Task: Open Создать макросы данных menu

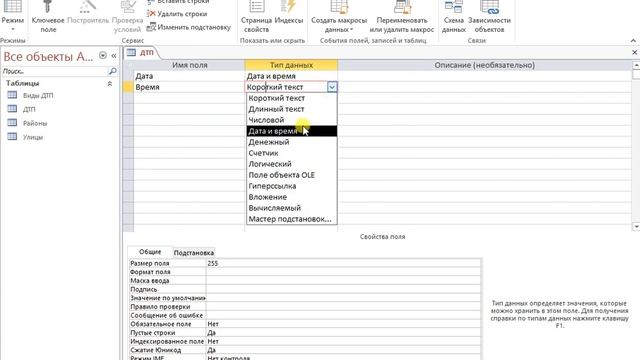Action: pyautogui.click(x=339, y=16)
